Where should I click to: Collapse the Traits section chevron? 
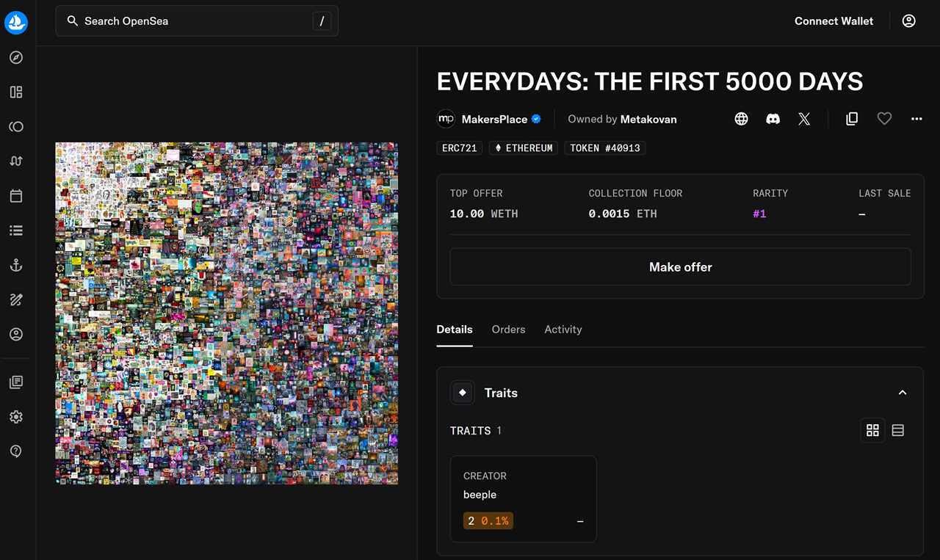[902, 393]
